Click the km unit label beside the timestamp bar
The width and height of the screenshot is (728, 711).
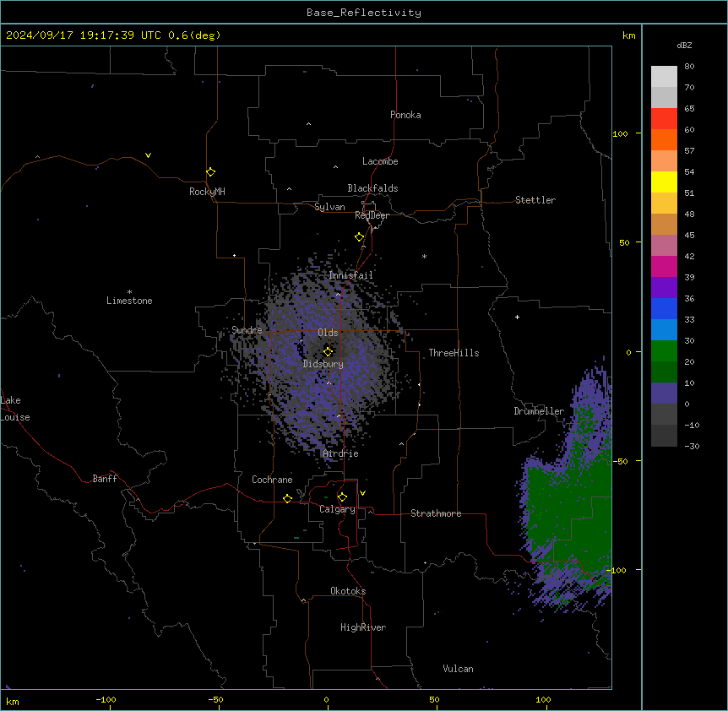click(629, 35)
